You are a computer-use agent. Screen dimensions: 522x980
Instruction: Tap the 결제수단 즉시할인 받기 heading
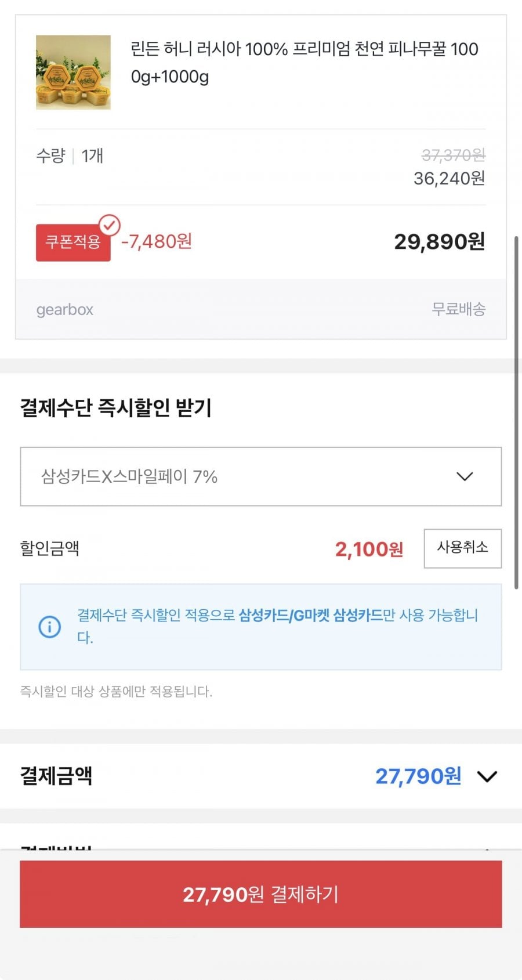[x=116, y=407]
